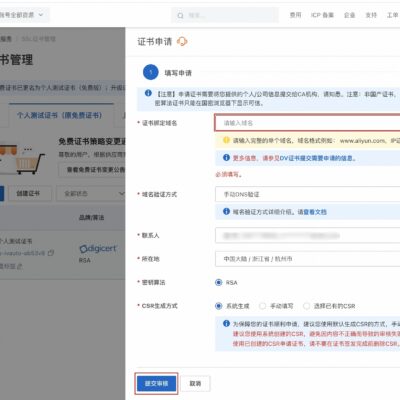Open 费用 in the top menu

[295, 15]
